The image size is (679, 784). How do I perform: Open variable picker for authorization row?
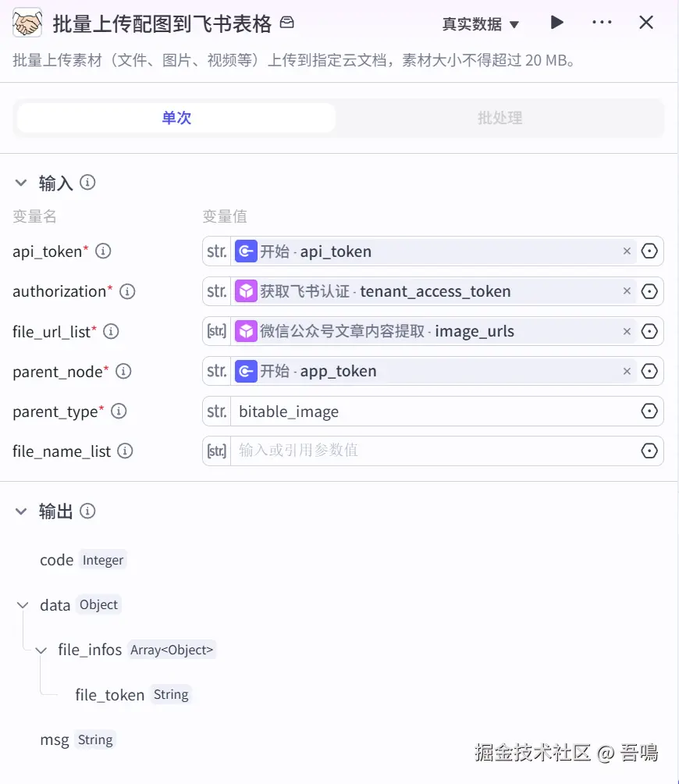pos(649,291)
